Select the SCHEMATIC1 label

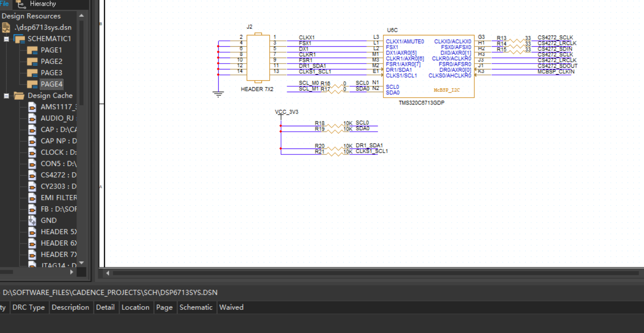pyautogui.click(x=50, y=39)
